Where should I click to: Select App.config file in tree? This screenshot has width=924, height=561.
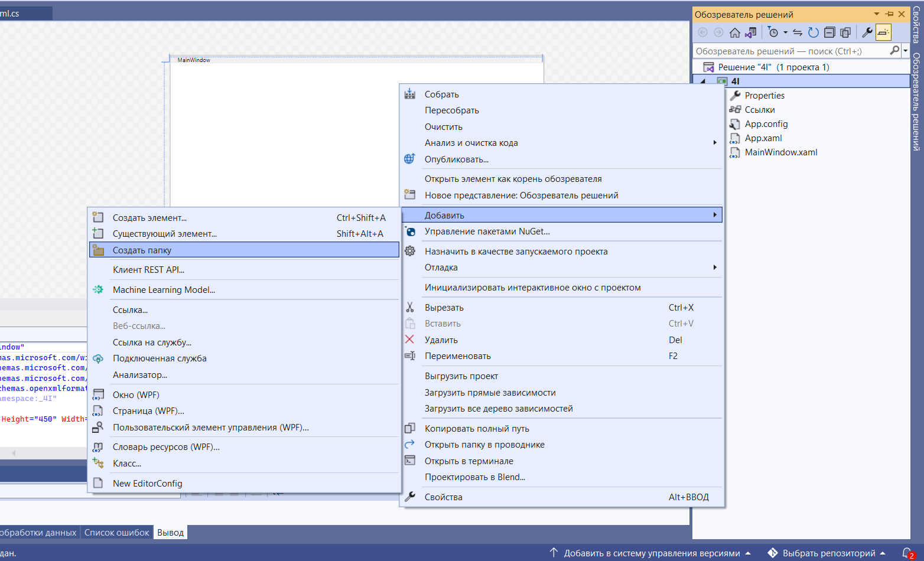[766, 124]
